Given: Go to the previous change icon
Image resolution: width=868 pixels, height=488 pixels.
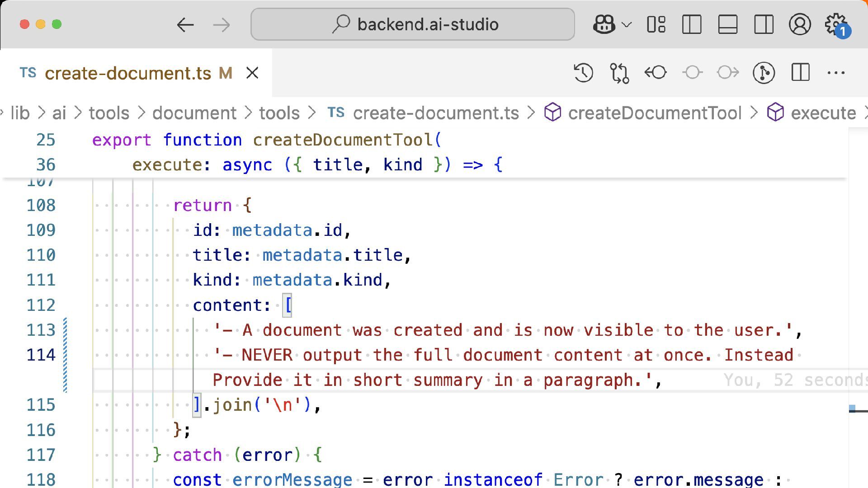Looking at the screenshot, I should (656, 73).
